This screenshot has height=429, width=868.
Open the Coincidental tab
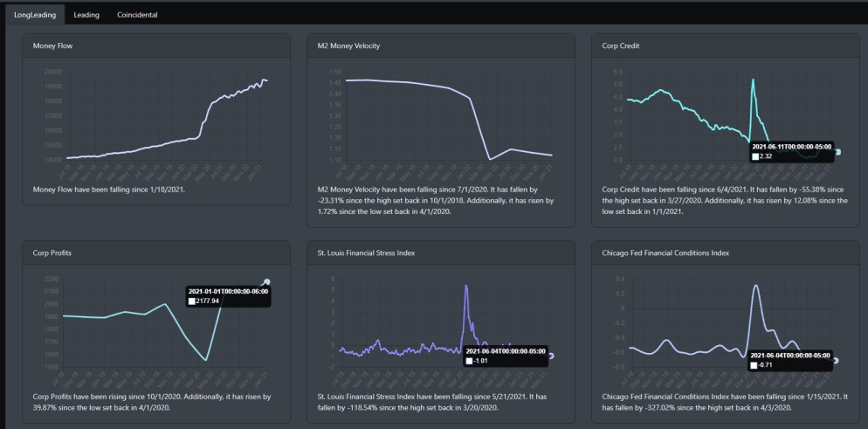pos(137,14)
